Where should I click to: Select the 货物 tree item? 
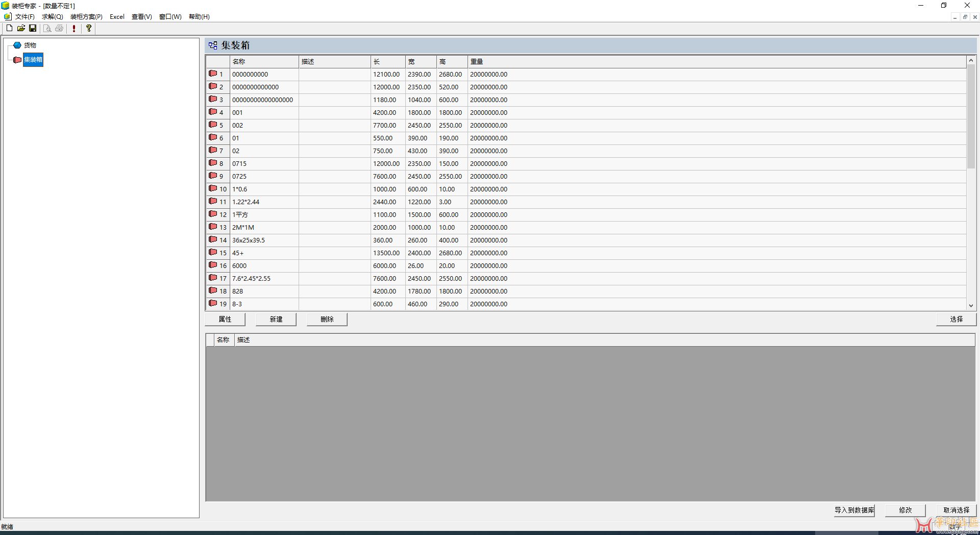coord(30,45)
